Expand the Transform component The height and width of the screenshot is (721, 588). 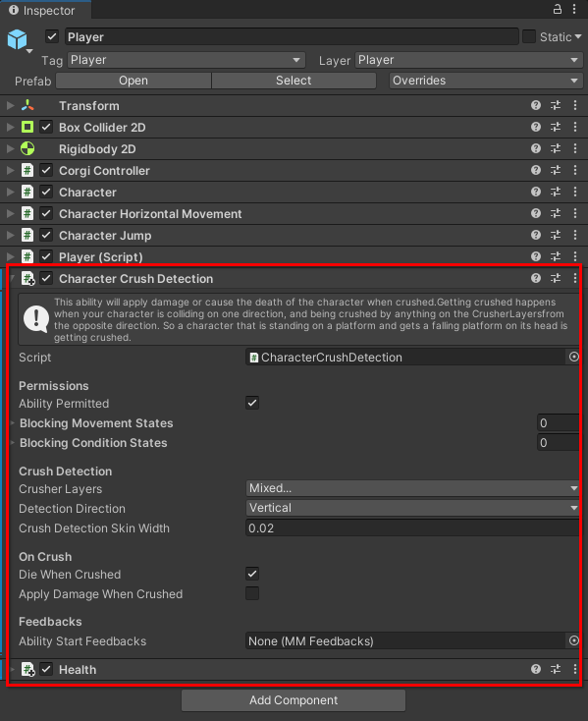(x=10, y=105)
